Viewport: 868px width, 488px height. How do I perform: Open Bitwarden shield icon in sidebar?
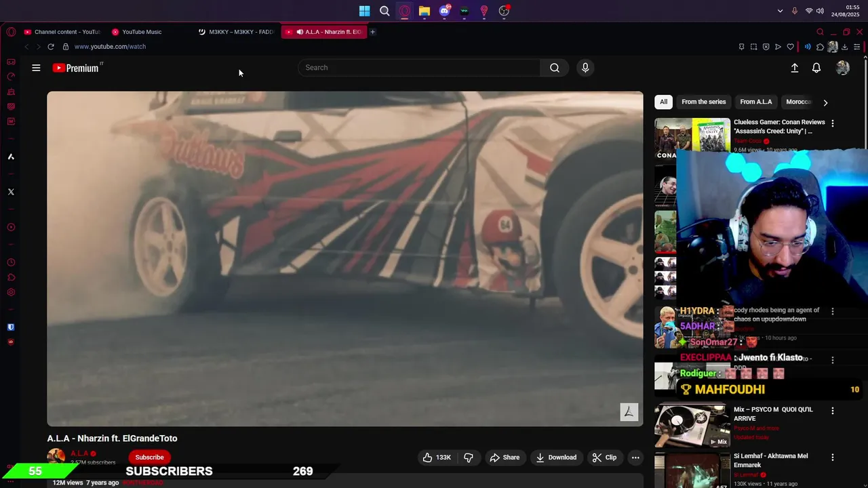[x=11, y=327]
